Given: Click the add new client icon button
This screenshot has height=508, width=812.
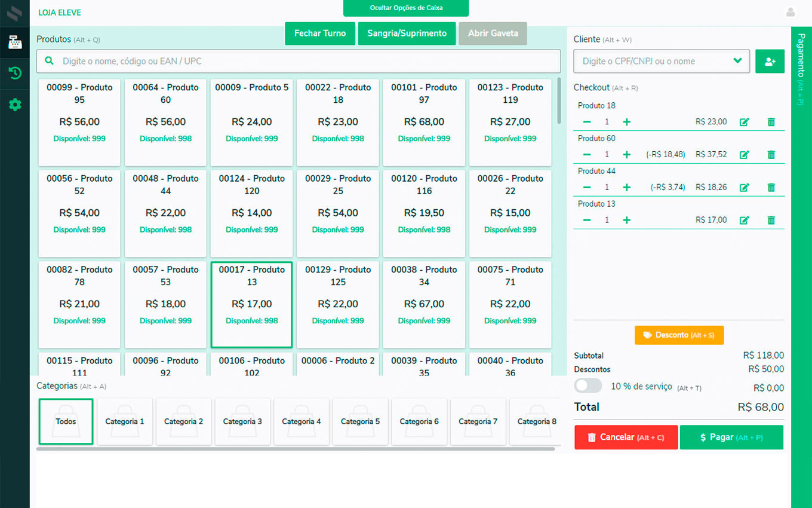Looking at the screenshot, I should point(770,61).
